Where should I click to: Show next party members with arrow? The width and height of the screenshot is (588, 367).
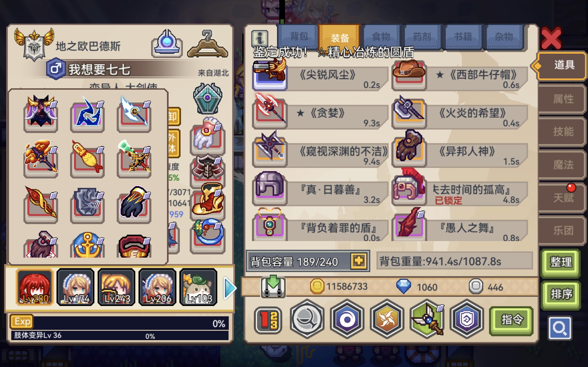pyautogui.click(x=229, y=288)
